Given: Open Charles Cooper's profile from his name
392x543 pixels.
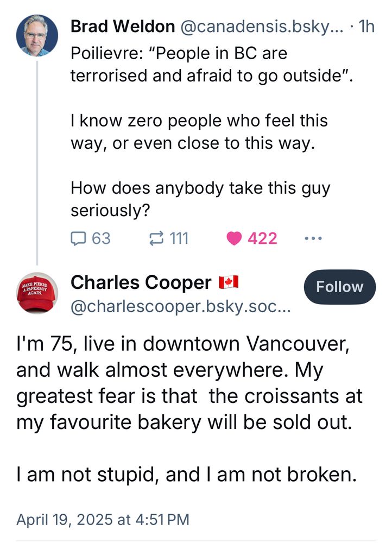Looking at the screenshot, I should pyautogui.click(x=143, y=282).
